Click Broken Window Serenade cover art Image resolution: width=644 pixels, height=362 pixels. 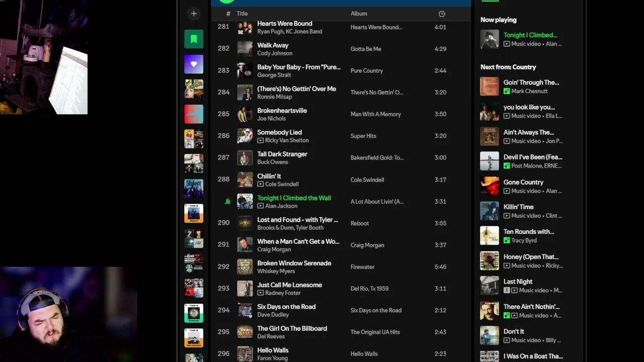point(245,266)
